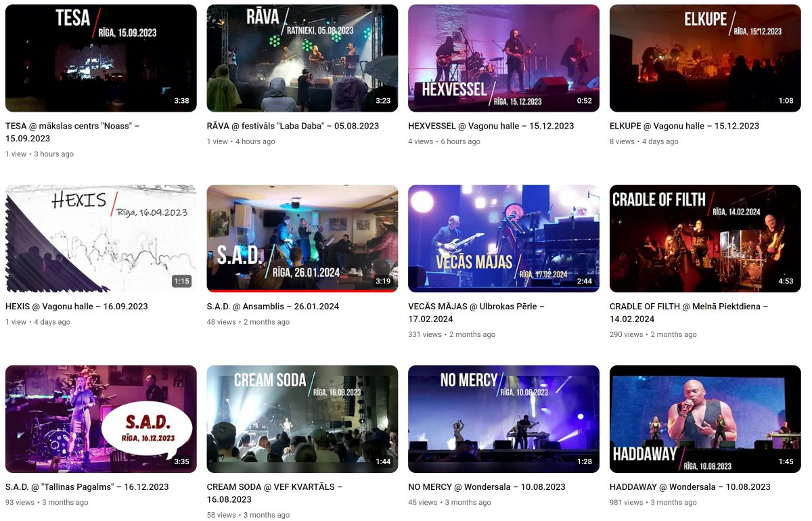
Task: Click title HEXIS @ Vagonu halle – 16.09.2023
Action: point(76,307)
